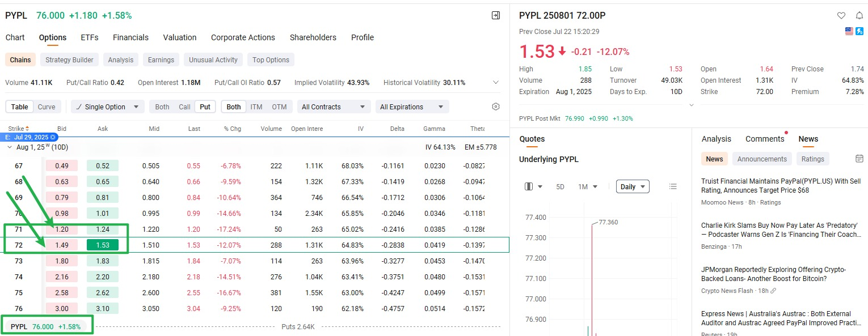Show Put options only
This screenshot has width=868, height=336.
[x=205, y=107]
